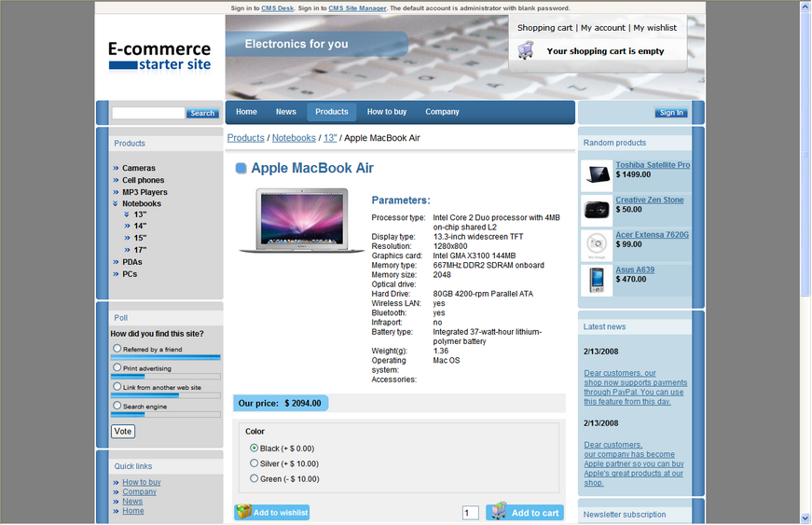Click Add to wishlist button

pos(272,512)
